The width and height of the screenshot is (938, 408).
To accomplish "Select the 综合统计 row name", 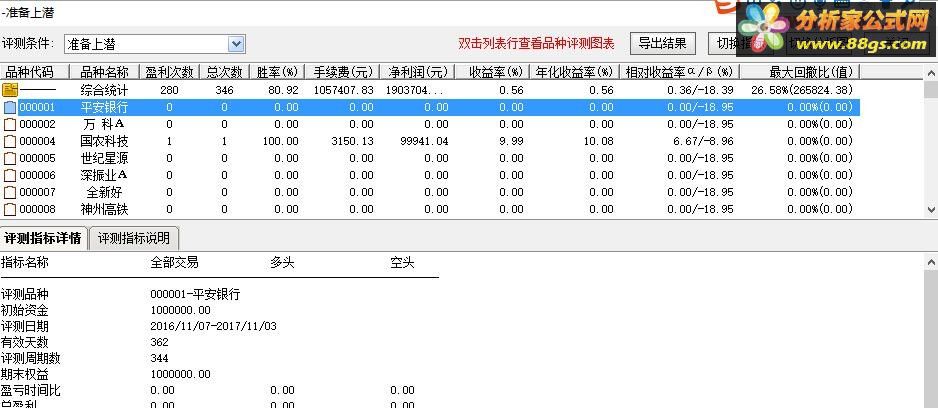I will pos(104,90).
